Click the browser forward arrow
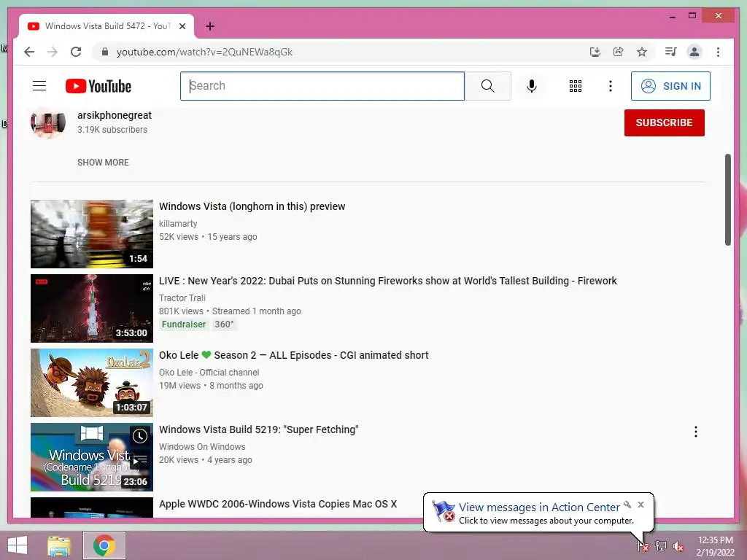Screen dimensions: 747x560 (53, 52)
